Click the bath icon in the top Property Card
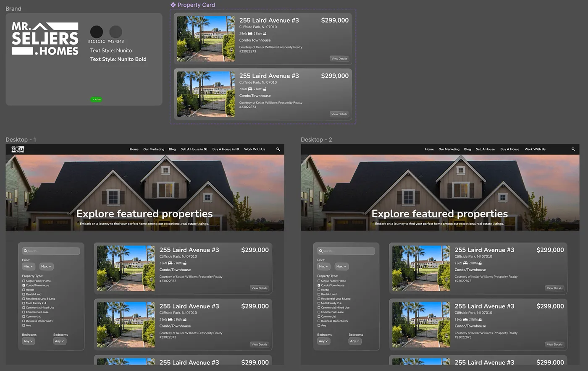The height and width of the screenshot is (371, 588). tap(265, 34)
